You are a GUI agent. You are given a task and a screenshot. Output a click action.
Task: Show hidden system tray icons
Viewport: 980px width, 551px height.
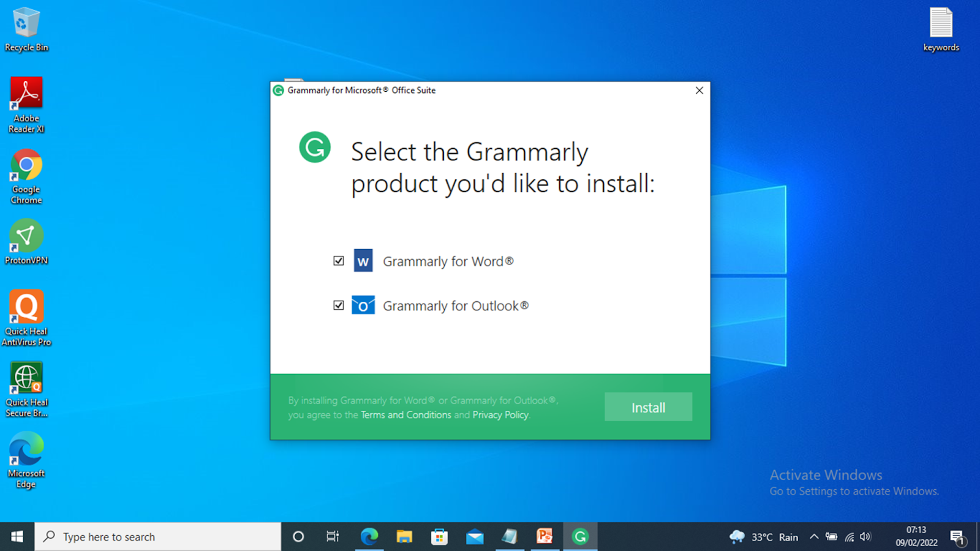(814, 537)
